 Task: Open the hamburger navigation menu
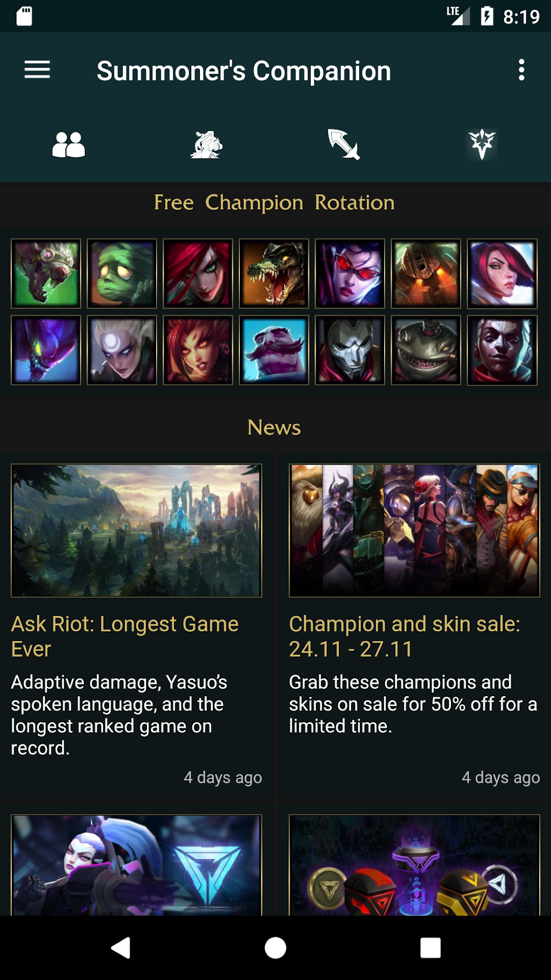[37, 70]
